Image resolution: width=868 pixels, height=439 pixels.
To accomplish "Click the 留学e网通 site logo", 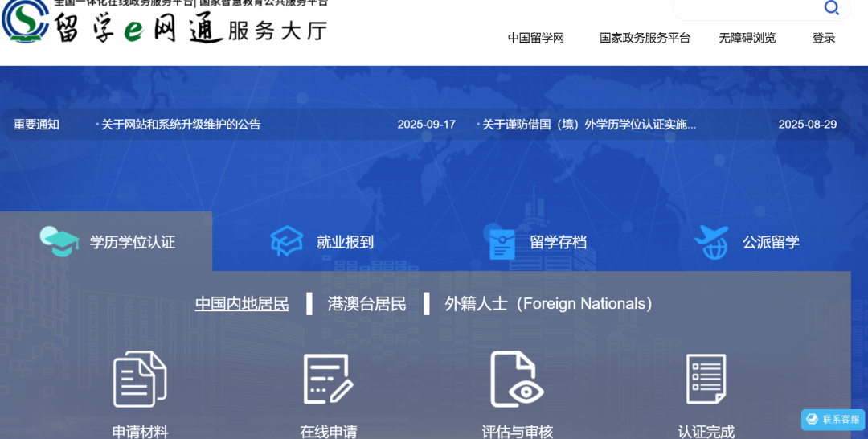I will pos(165,26).
